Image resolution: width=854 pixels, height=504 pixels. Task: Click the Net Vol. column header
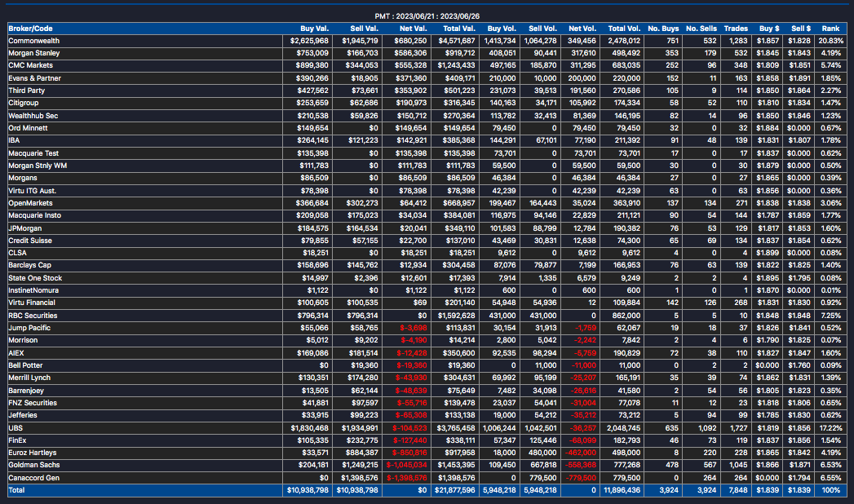point(582,29)
